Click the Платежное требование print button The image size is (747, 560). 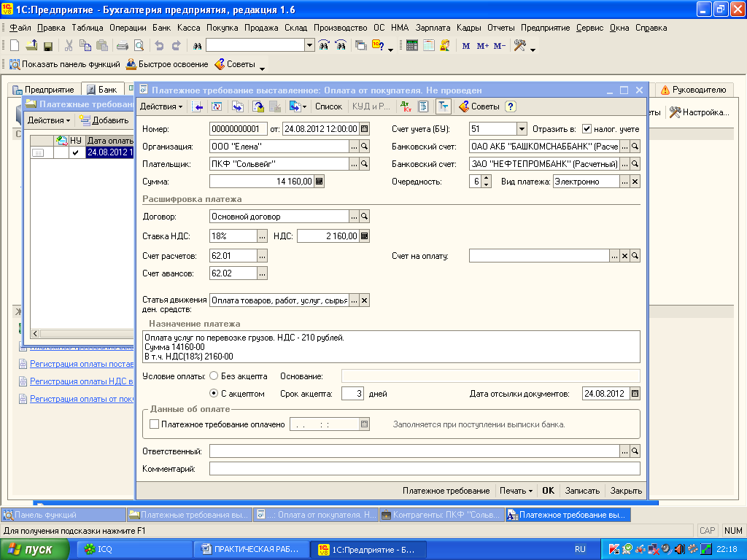pos(446,491)
